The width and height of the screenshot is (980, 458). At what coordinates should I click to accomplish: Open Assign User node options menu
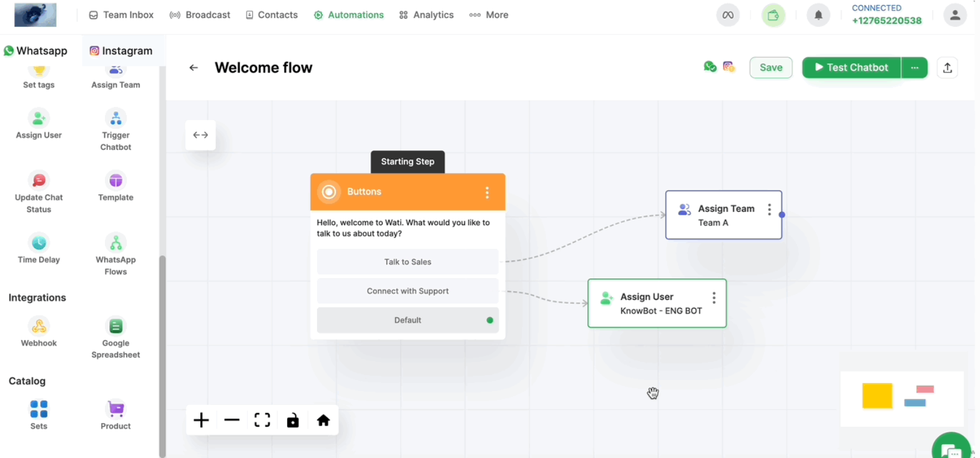coord(713,298)
